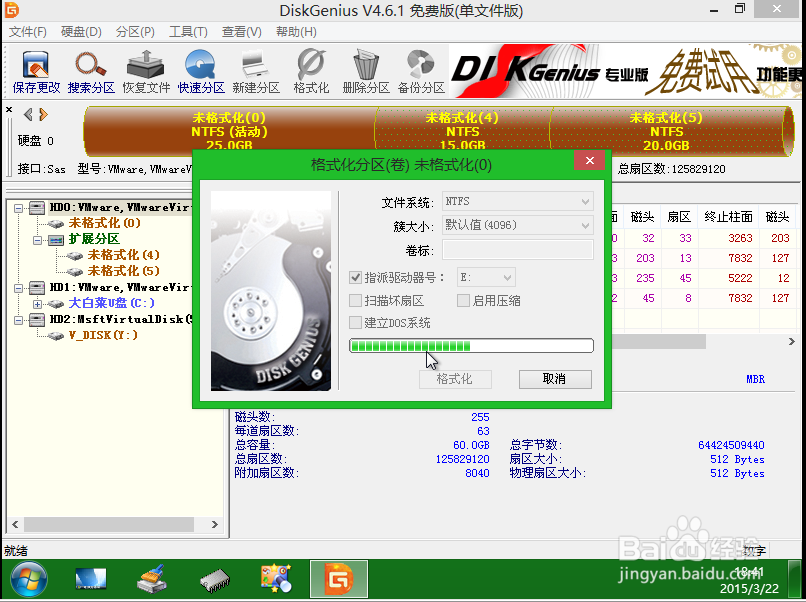Enable Compression (启用压缩) checkbox
Image resolution: width=806 pixels, height=602 pixels.
pos(463,300)
